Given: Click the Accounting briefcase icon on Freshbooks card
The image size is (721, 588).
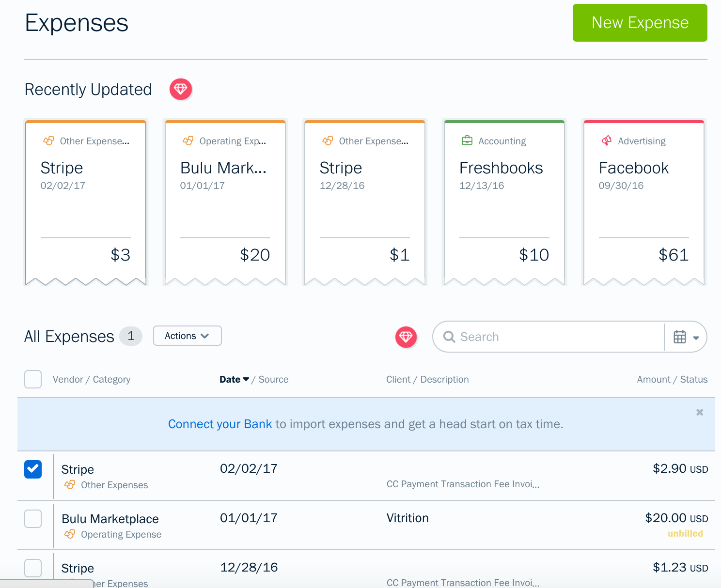Looking at the screenshot, I should [467, 141].
